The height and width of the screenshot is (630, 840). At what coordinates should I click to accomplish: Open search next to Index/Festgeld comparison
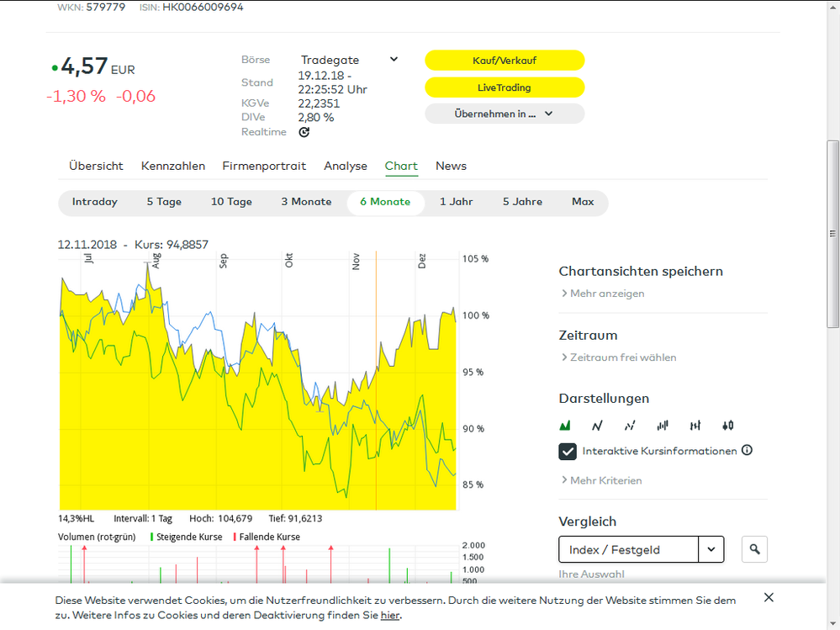coord(754,548)
